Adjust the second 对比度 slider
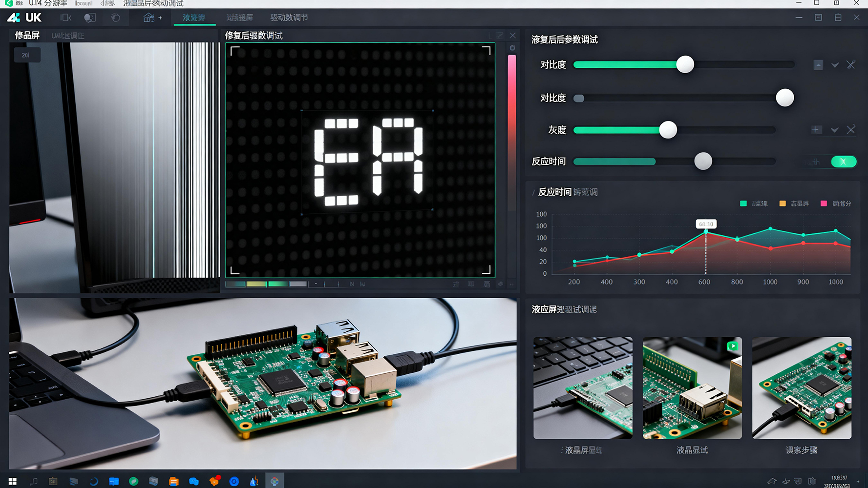 point(785,98)
